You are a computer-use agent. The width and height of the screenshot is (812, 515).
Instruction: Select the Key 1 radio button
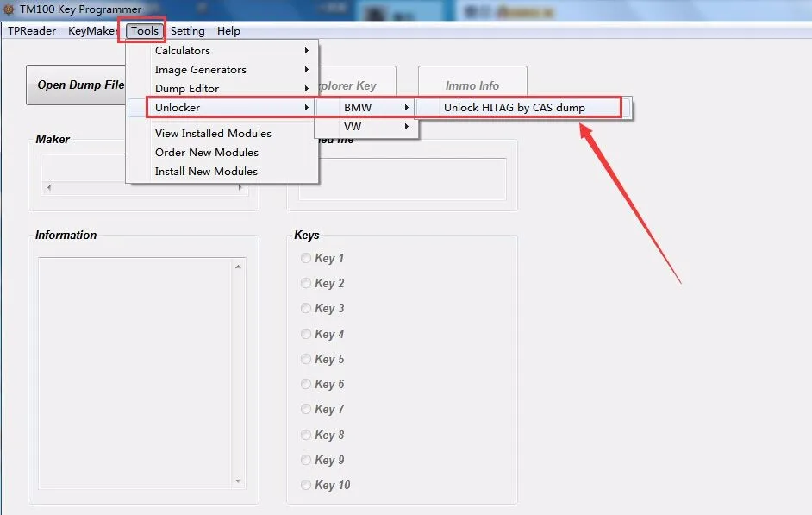[306, 258]
